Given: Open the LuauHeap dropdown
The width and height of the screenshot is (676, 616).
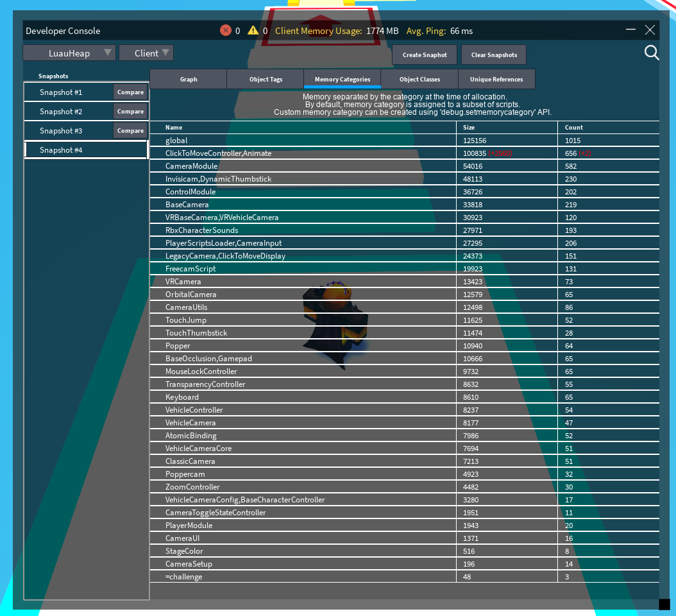Looking at the screenshot, I should coord(69,53).
